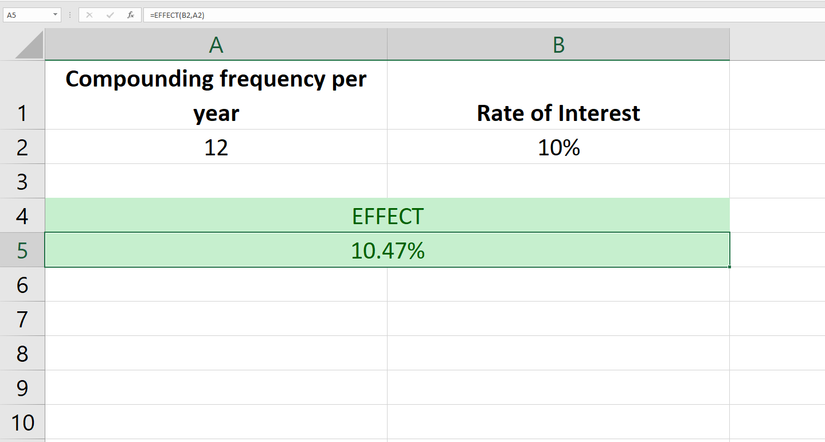Click empty cell B7
Image resolution: width=825 pixels, height=442 pixels.
coord(559,319)
